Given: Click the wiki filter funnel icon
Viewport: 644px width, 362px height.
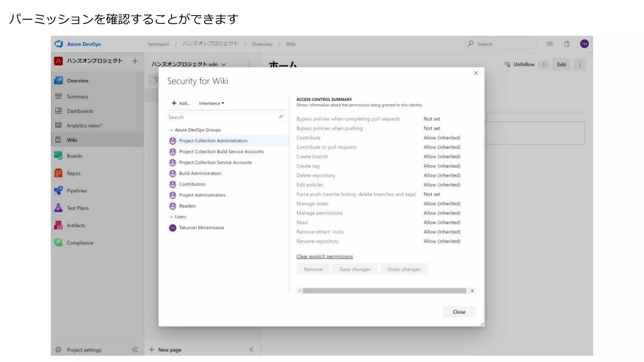Looking at the screenshot, I should point(156,80).
